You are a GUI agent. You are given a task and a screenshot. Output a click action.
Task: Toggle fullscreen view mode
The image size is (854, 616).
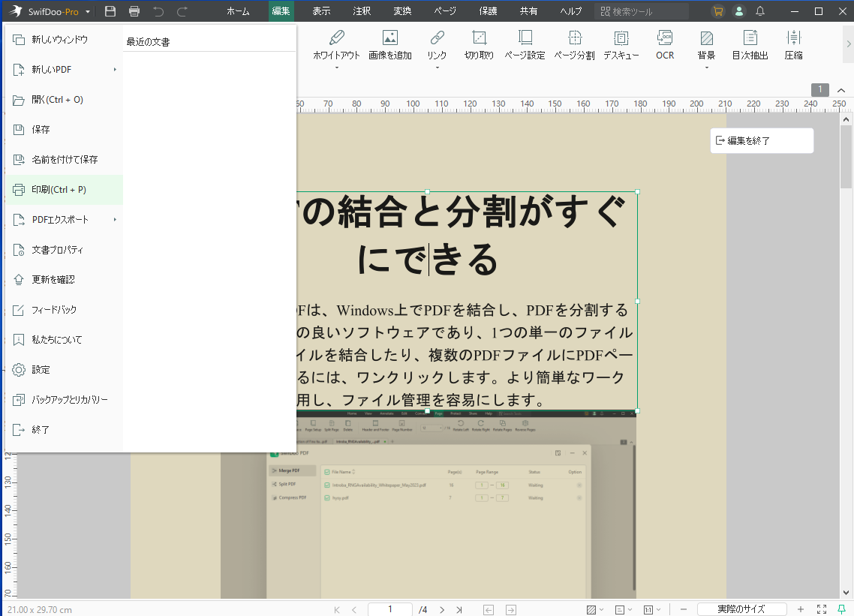click(x=820, y=609)
